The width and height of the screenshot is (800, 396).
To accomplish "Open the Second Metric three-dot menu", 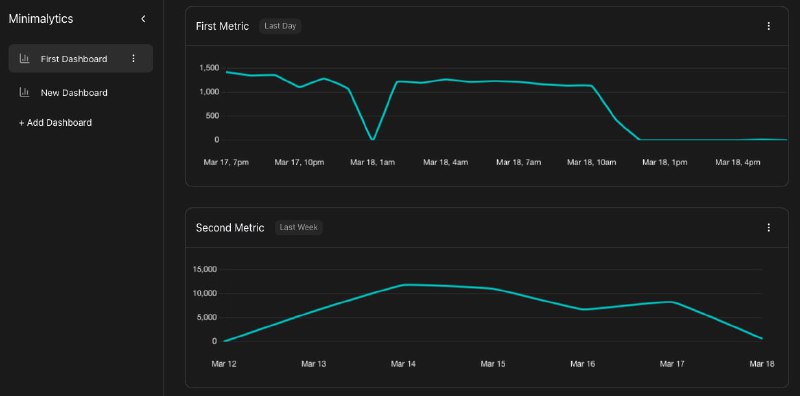I will point(769,228).
